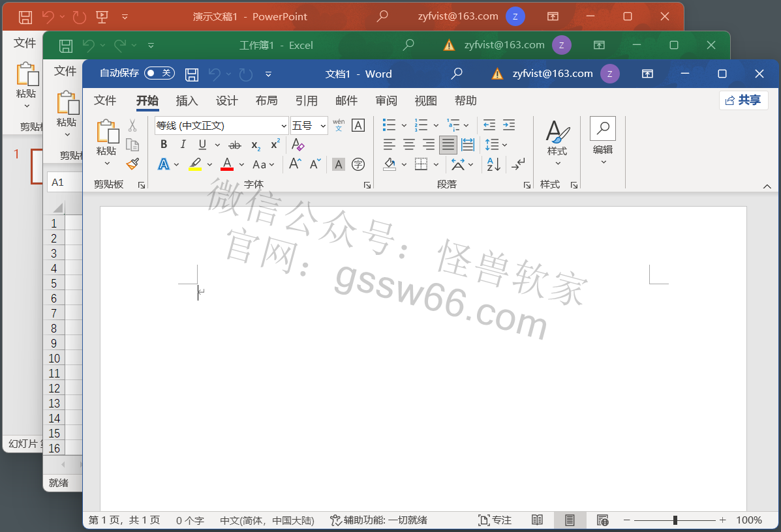This screenshot has height=532, width=781.
Task: Click the Cut scissors icon in Word
Action: tap(132, 125)
